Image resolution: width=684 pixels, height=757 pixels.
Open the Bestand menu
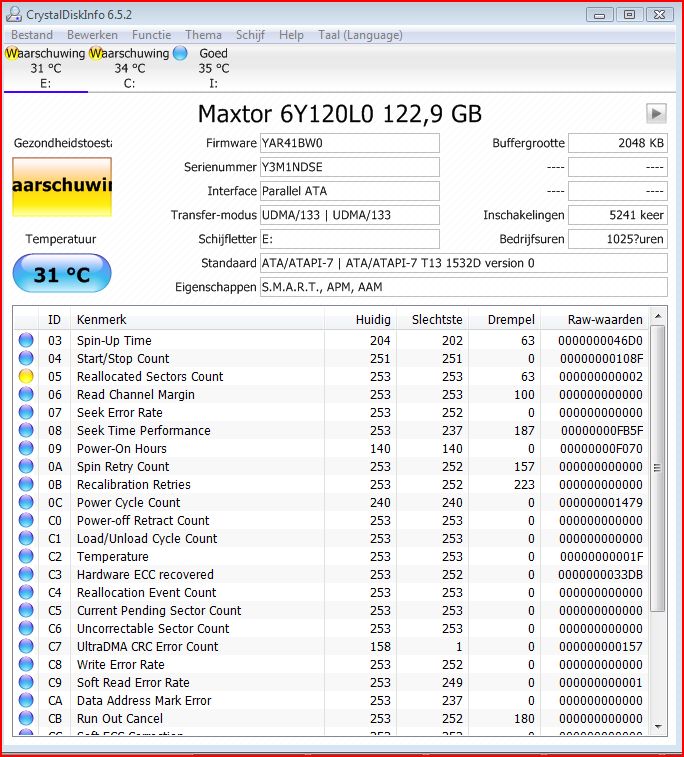click(x=32, y=35)
